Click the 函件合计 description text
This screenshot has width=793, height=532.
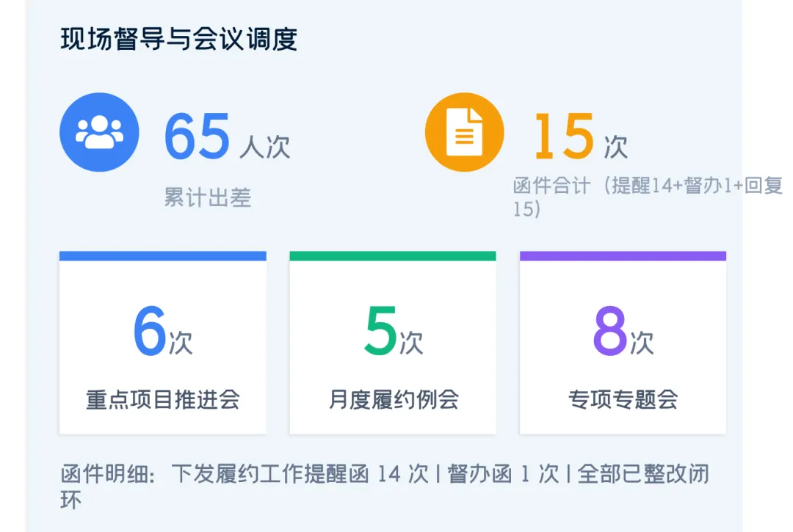tap(648, 197)
